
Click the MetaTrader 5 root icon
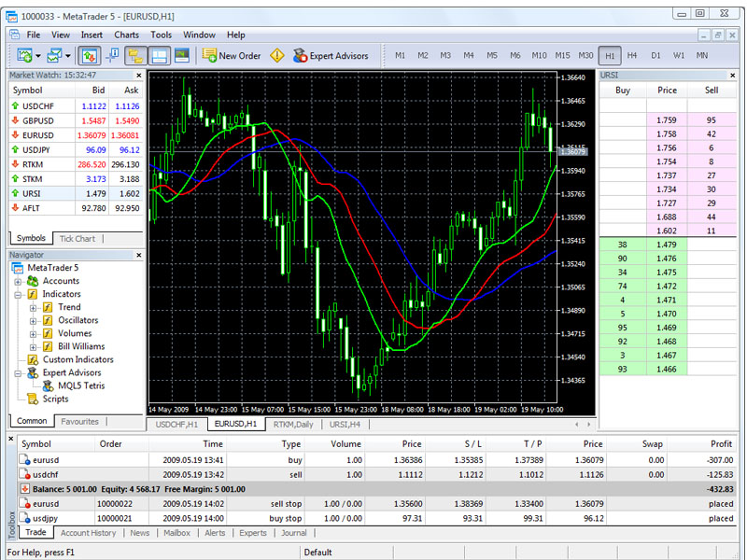coord(18,268)
